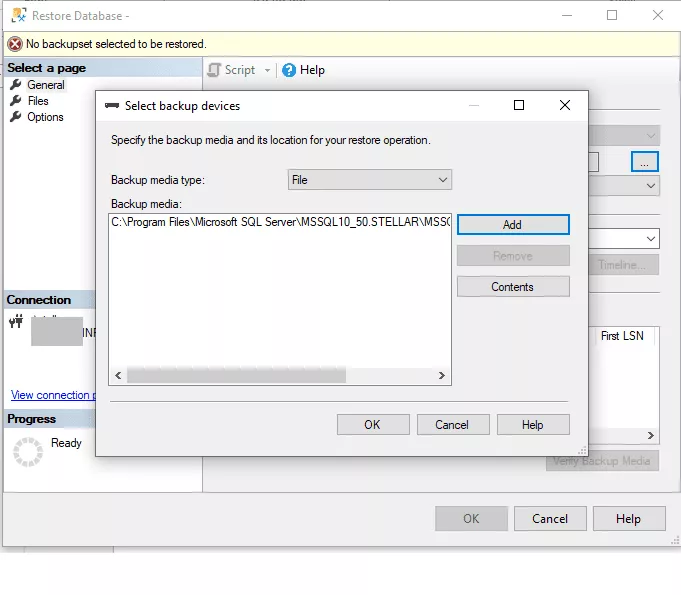Select the Options page
Screen dimensions: 681x595
pos(45,117)
